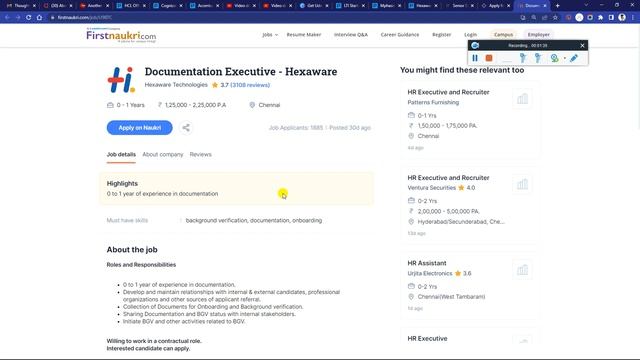Click the second pin tool in recorder toolbar
Screen dimensions: 640x360
[538, 58]
